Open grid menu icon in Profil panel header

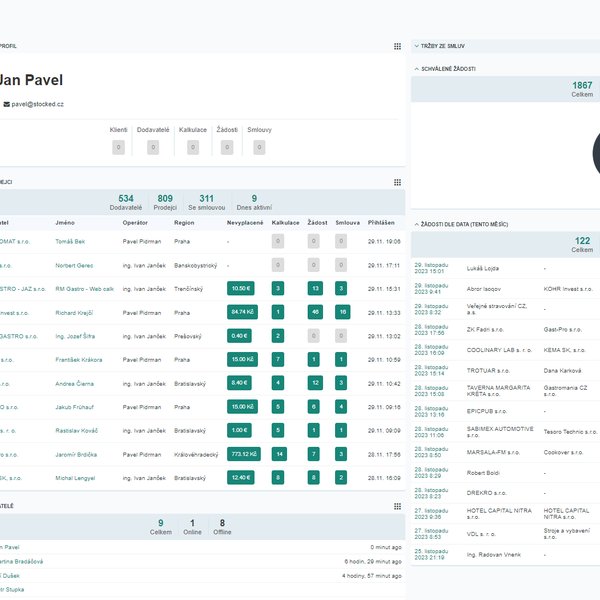tap(397, 46)
